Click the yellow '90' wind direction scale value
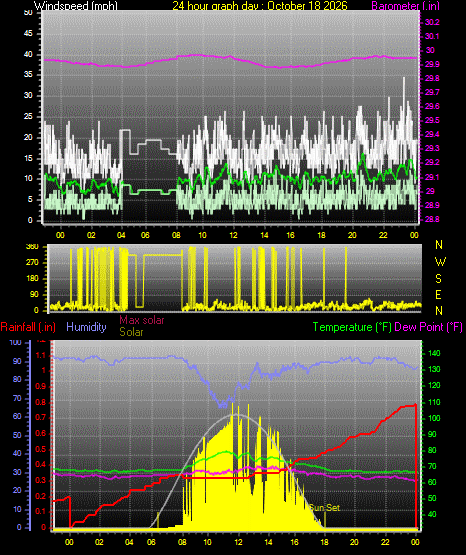The image size is (466, 555). point(34,294)
